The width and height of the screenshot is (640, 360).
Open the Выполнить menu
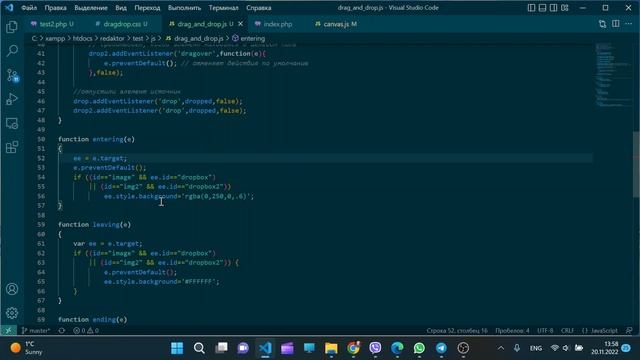click(x=184, y=8)
